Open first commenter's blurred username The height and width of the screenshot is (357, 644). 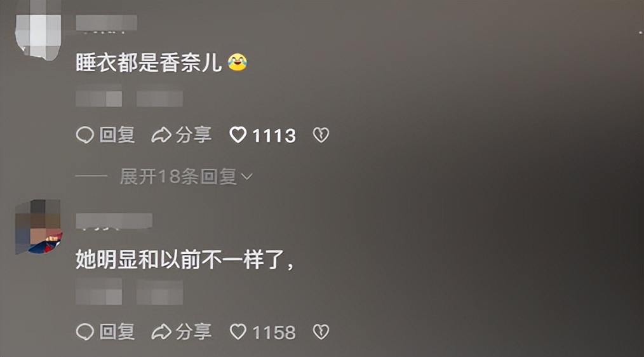click(x=106, y=23)
